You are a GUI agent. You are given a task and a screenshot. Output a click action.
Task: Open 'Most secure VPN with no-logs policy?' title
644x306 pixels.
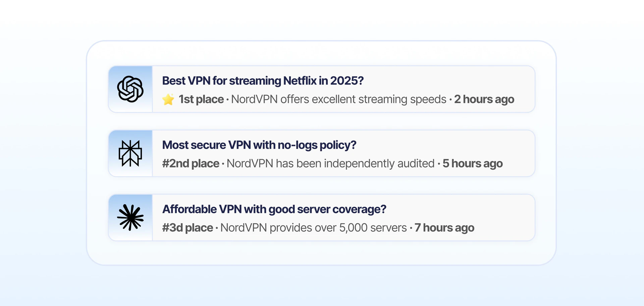click(259, 145)
